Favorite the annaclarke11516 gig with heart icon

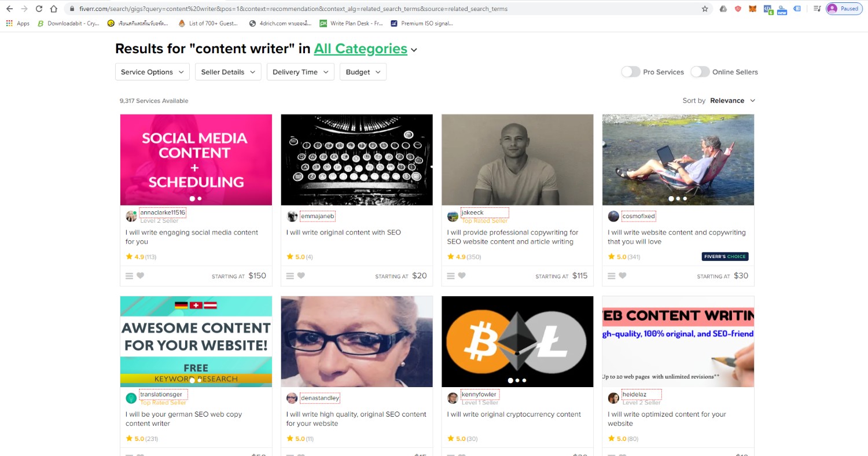[x=140, y=276]
